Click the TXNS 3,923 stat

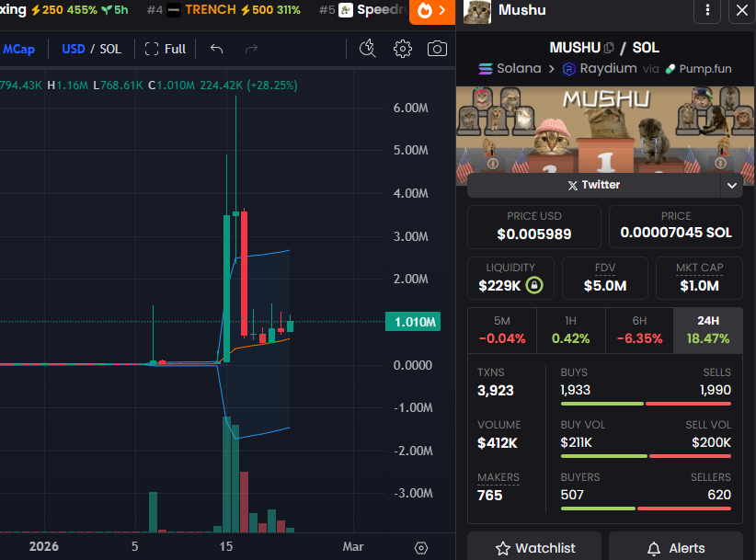coord(495,383)
